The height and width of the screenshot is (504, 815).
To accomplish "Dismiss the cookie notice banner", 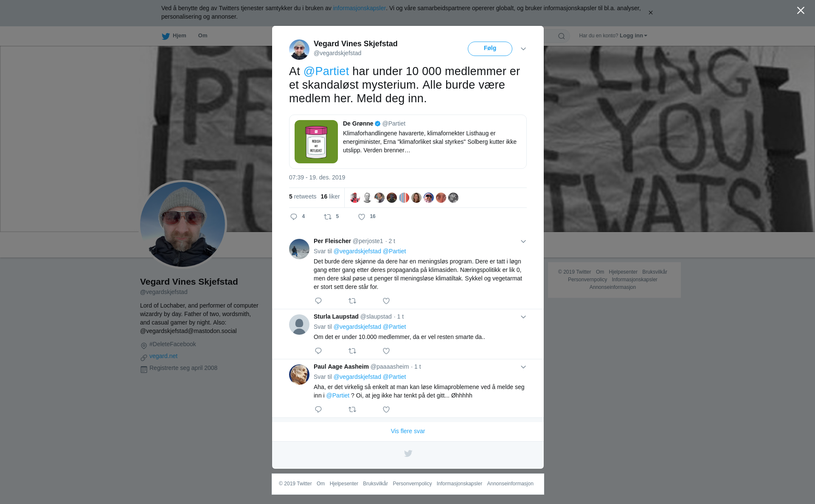I will click(x=650, y=13).
